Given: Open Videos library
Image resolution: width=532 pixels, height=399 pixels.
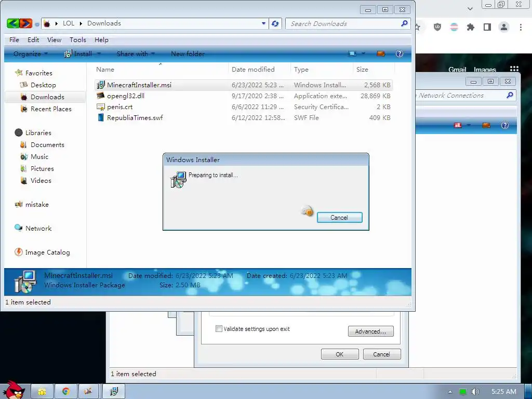Looking at the screenshot, I should pos(41,180).
